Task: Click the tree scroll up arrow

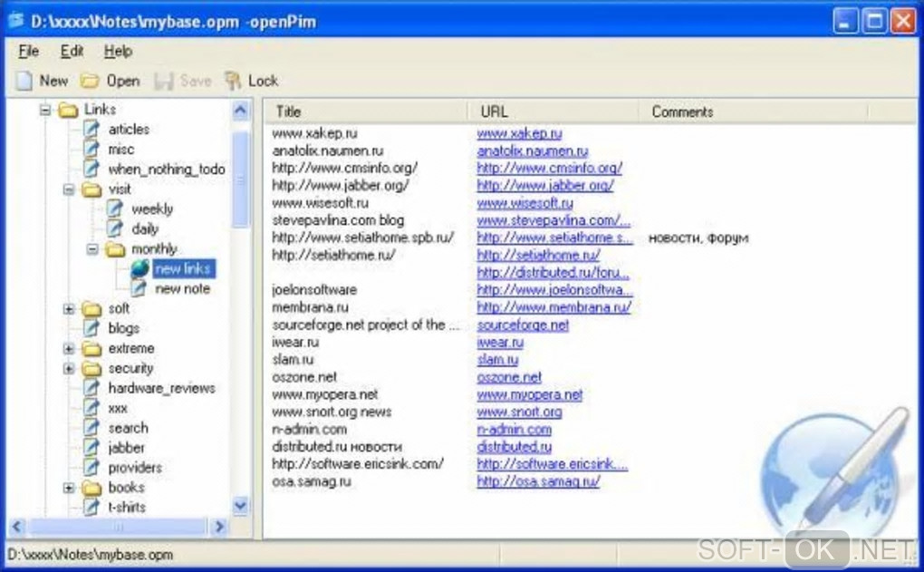Action: (x=240, y=111)
